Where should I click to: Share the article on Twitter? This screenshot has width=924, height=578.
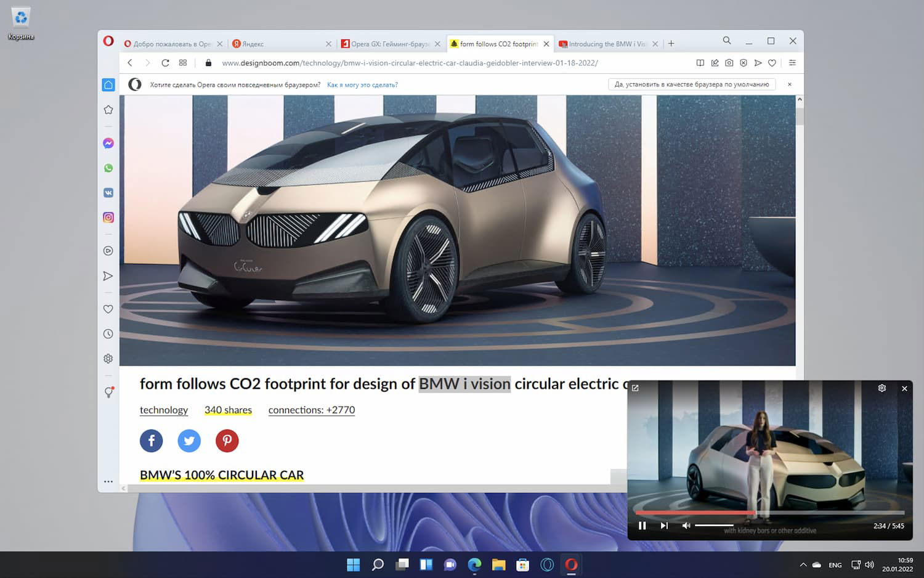(189, 441)
